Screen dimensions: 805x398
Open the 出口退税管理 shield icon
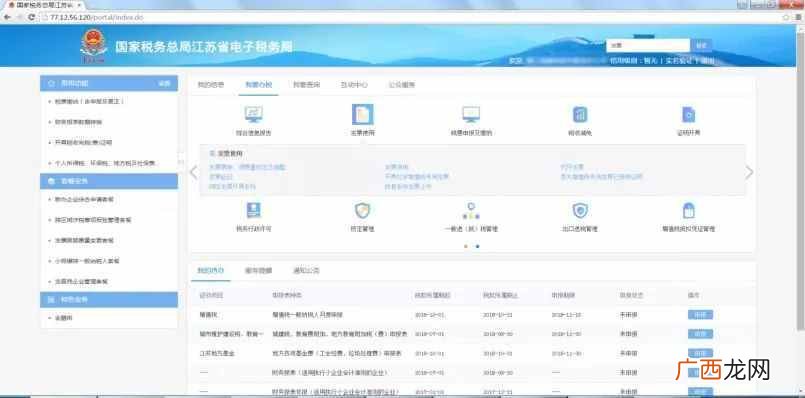(x=580, y=210)
